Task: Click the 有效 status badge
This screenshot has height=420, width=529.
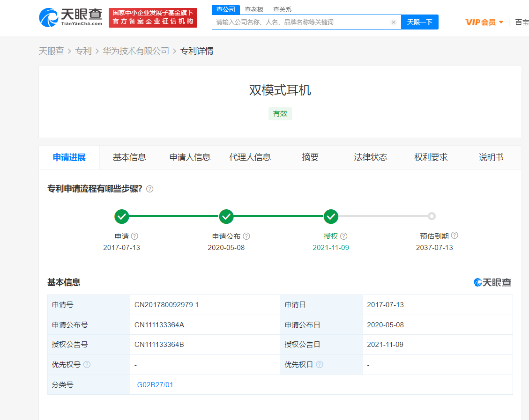Action: tap(280, 114)
